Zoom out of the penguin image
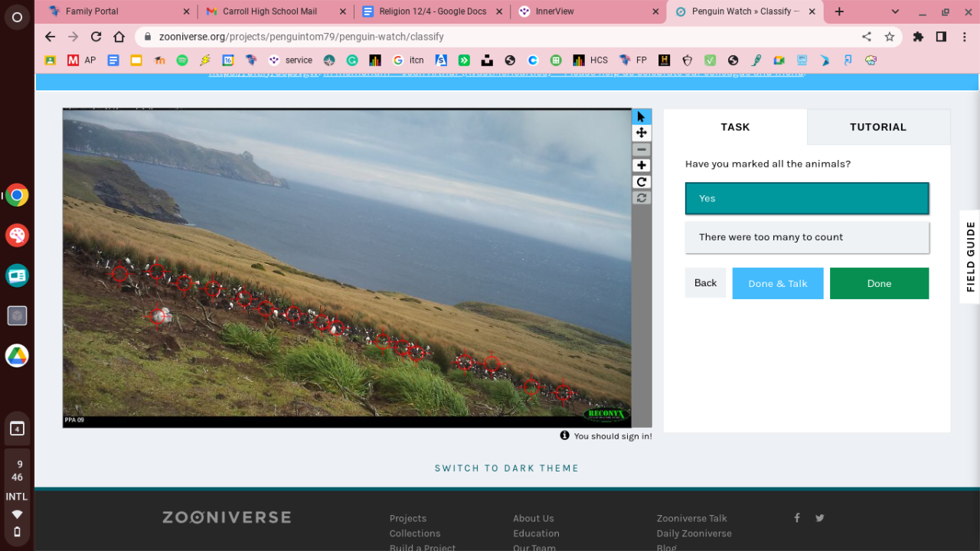Image resolution: width=980 pixels, height=551 pixels. pyautogui.click(x=642, y=149)
